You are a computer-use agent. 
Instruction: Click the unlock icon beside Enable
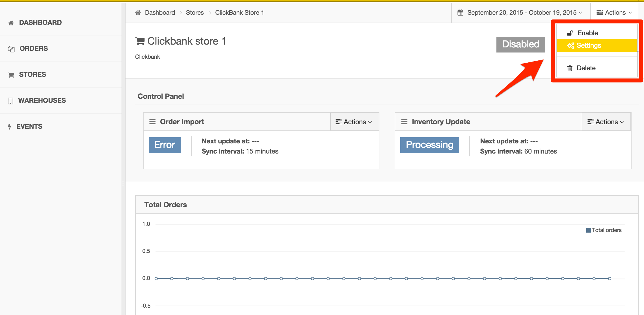(570, 33)
